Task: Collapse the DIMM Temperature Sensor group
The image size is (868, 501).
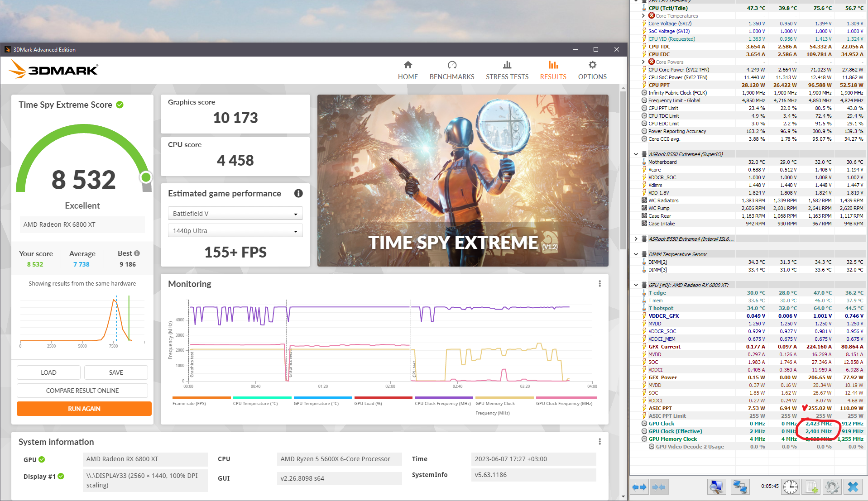Action: point(636,254)
